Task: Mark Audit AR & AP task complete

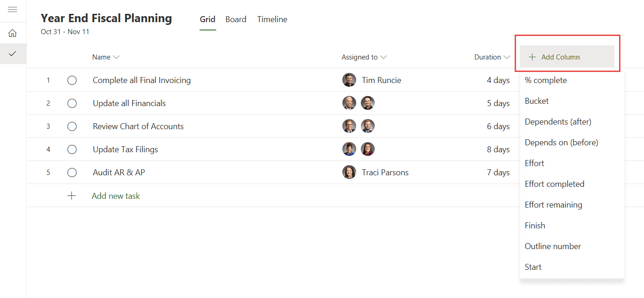Action: tap(72, 173)
